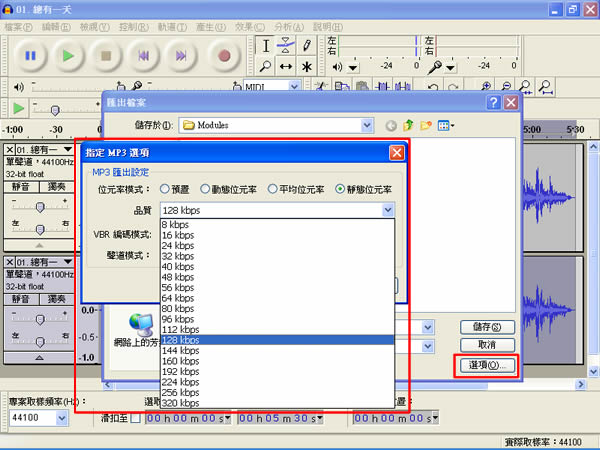Open the 軌道(T) Tracks menu
600x450 pixels.
[x=173, y=27]
